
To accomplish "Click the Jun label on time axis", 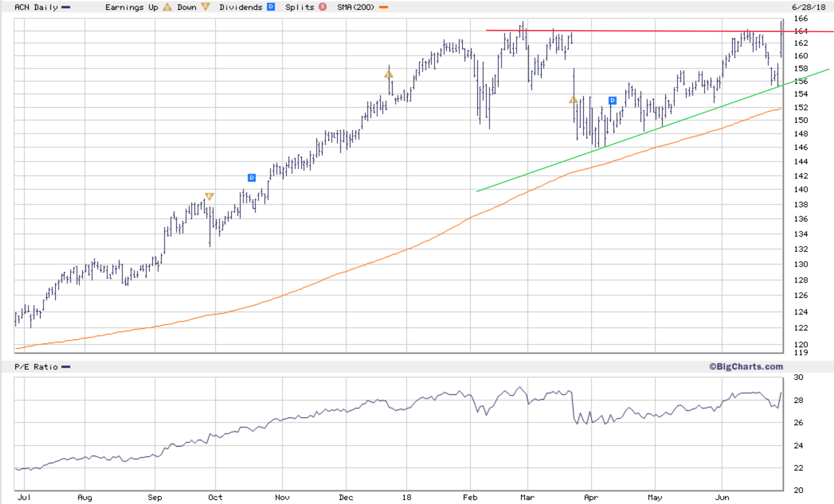I will [x=722, y=497].
